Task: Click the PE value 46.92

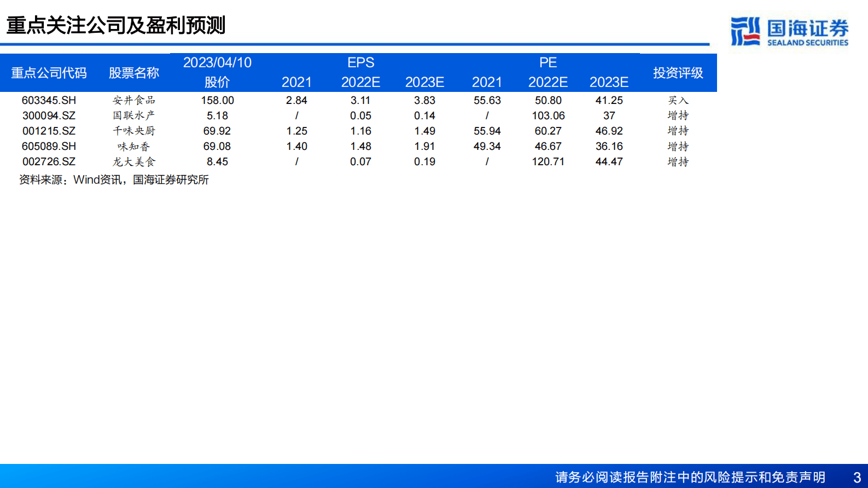Action: pyautogui.click(x=609, y=131)
